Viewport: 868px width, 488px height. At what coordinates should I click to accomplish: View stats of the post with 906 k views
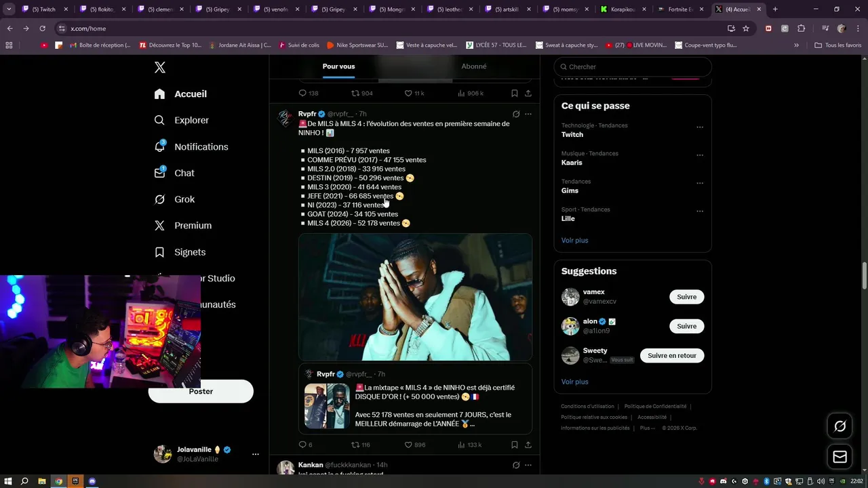[x=471, y=93]
